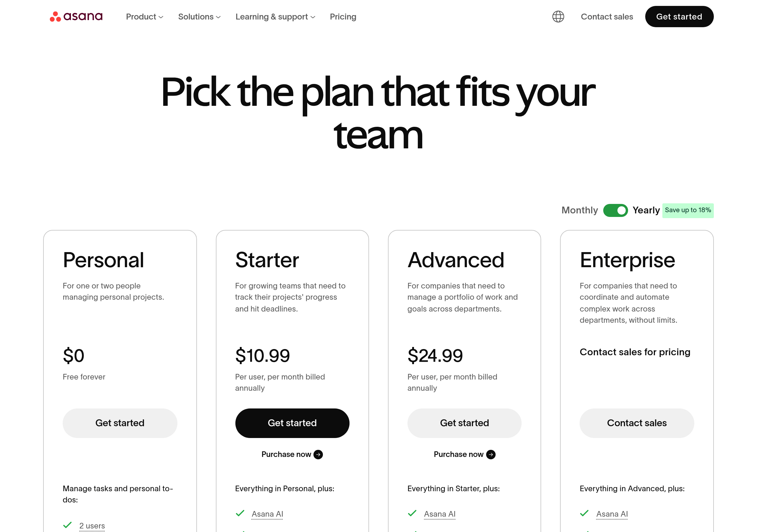Click the checkmark beside Asana AI in Enterprise
Screen dimensions: 757x532
pos(584,513)
